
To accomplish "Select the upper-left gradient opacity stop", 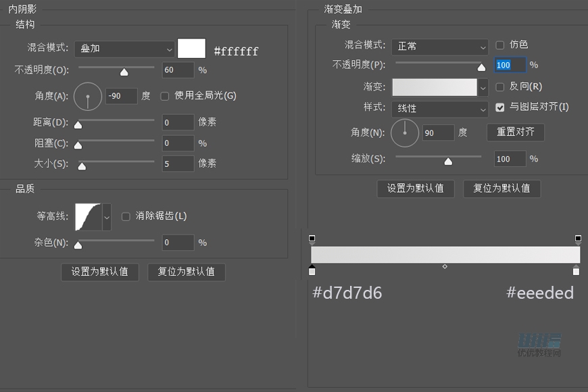I will (x=312, y=238).
